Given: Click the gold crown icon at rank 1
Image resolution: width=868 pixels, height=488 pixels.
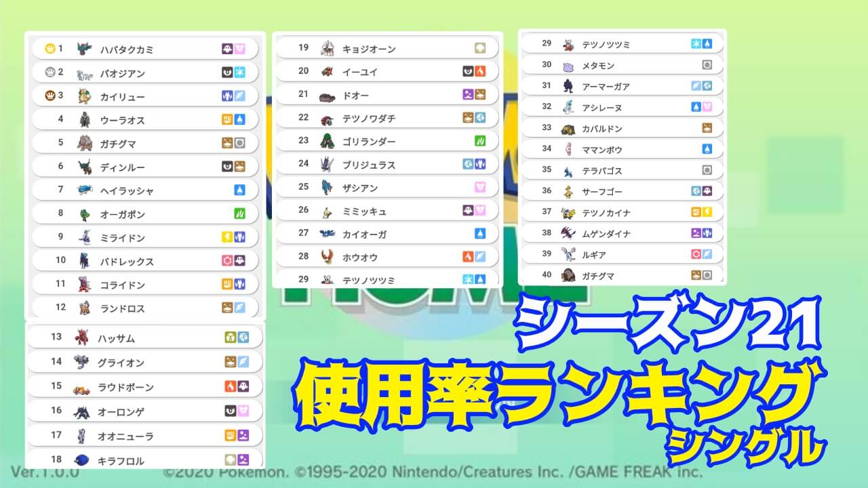Looking at the screenshot, I should 50,49.
